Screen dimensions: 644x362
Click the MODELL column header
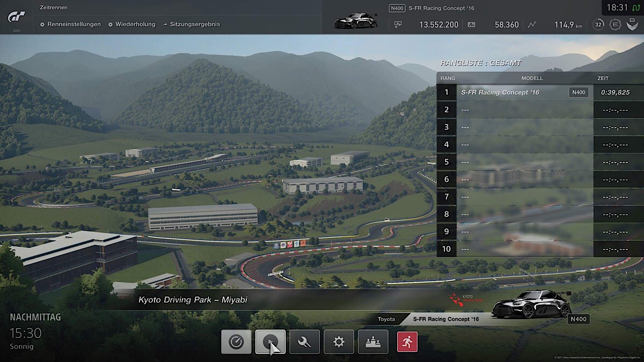coord(532,78)
